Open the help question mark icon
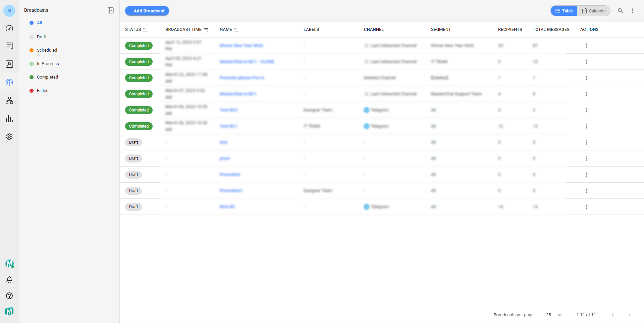 (x=9, y=296)
